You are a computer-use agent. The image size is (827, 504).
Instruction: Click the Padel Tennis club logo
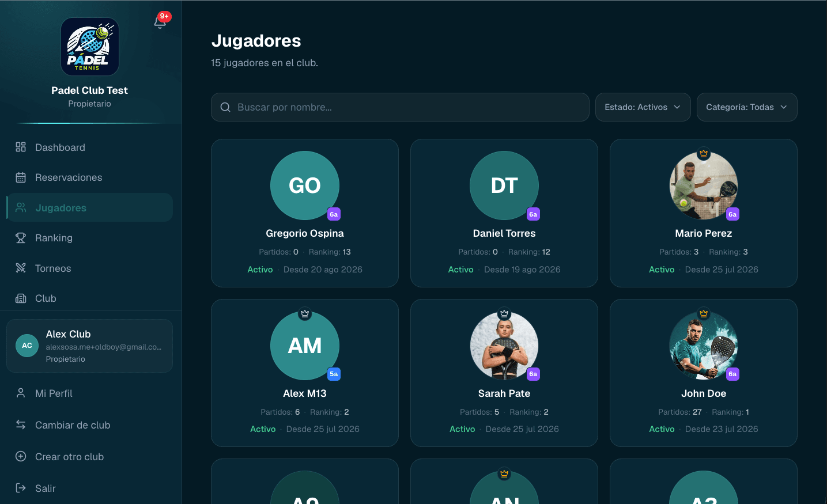[x=90, y=47]
